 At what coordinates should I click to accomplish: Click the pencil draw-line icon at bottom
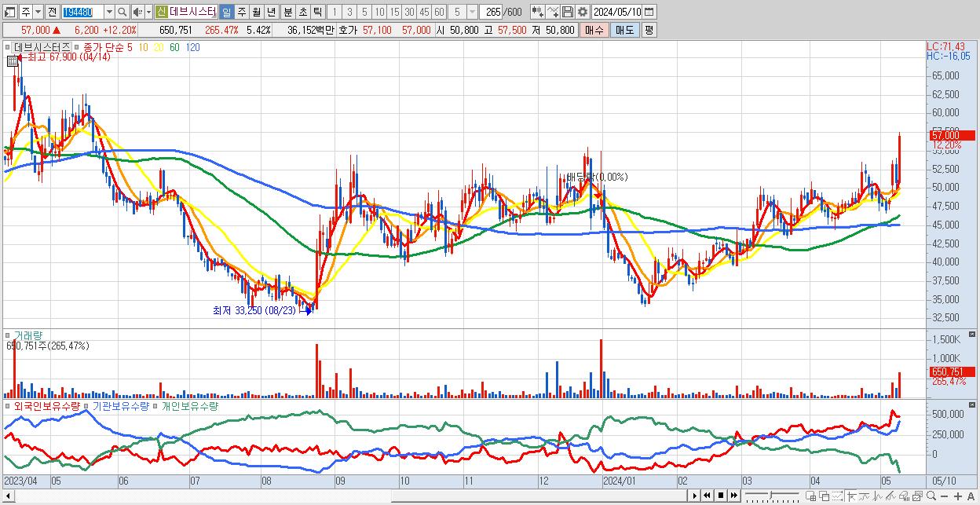click(890, 496)
